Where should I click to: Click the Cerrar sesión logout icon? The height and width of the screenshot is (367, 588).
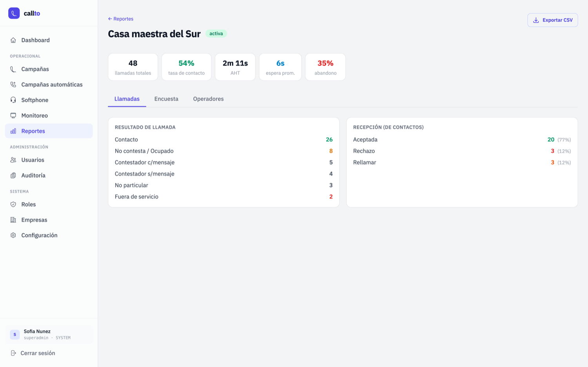click(x=13, y=353)
